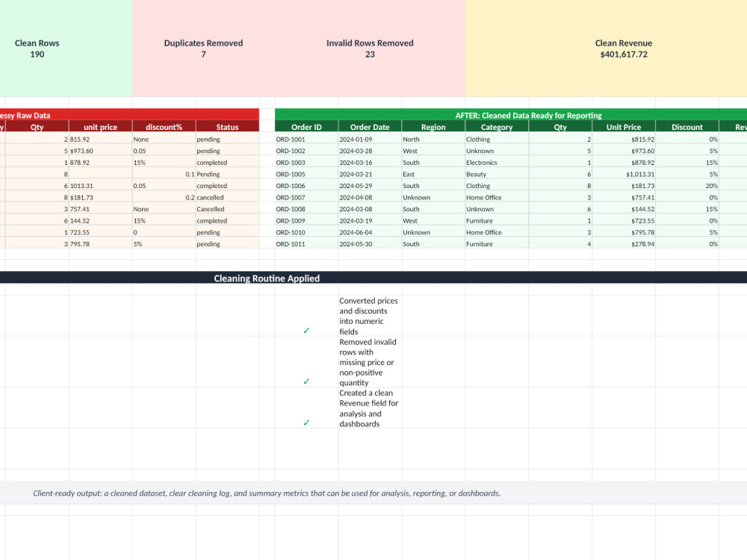The image size is (747, 560).
Task: Select the Clean Rows summary card
Action: [x=66, y=48]
